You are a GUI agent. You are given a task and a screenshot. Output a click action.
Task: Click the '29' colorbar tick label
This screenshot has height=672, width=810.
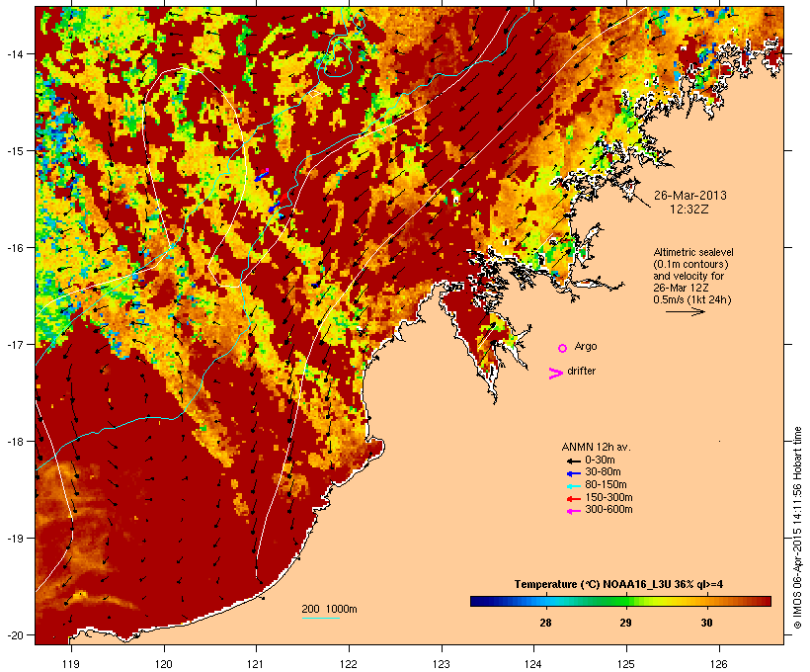pos(625,623)
